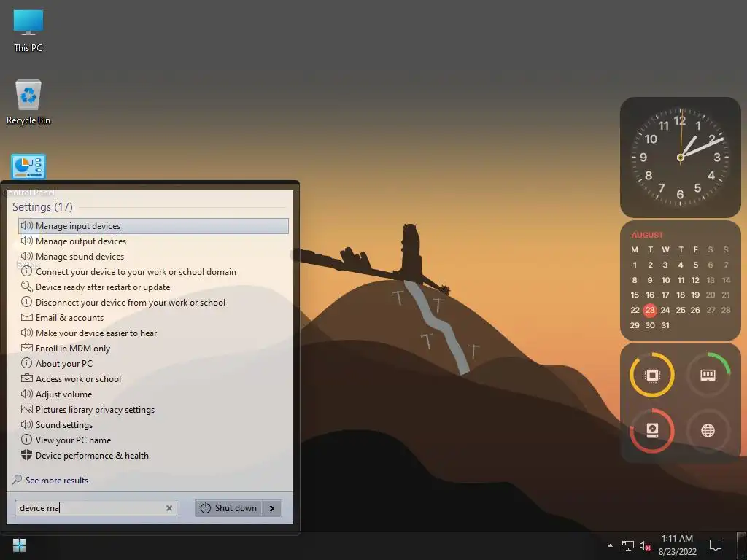Open Pictures library privacy settings
Viewport: 747px width, 560px height.
coord(153,410)
